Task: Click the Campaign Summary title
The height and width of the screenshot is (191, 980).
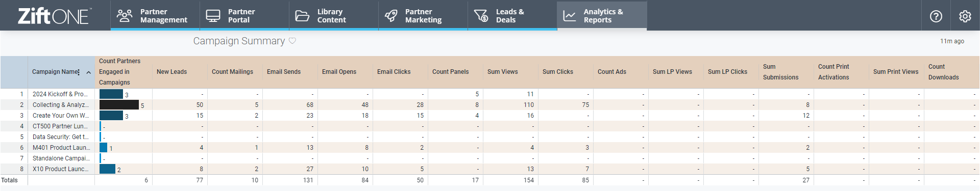Action: click(239, 41)
